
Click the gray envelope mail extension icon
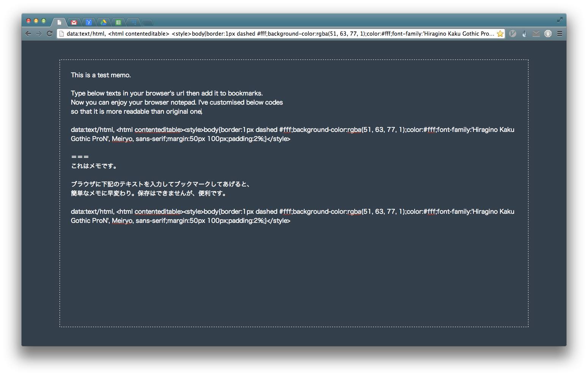[536, 34]
